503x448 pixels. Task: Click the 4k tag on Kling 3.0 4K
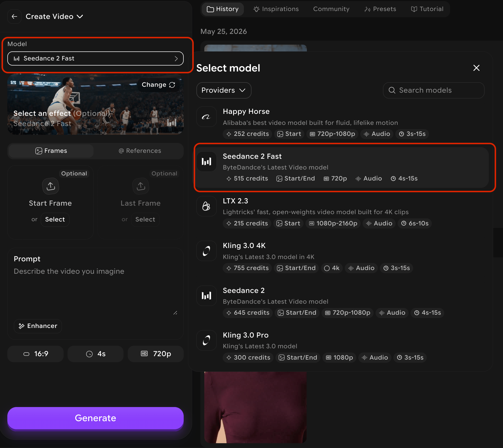click(x=332, y=268)
